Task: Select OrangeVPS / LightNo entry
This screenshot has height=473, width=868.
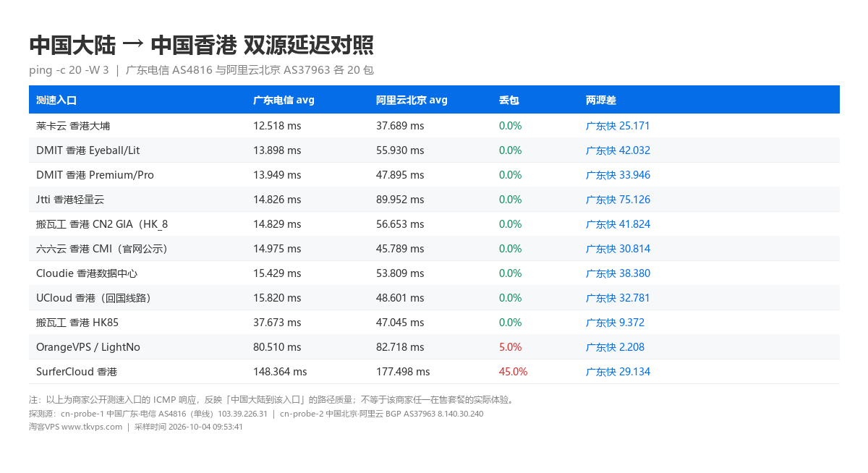Action: click(88, 347)
